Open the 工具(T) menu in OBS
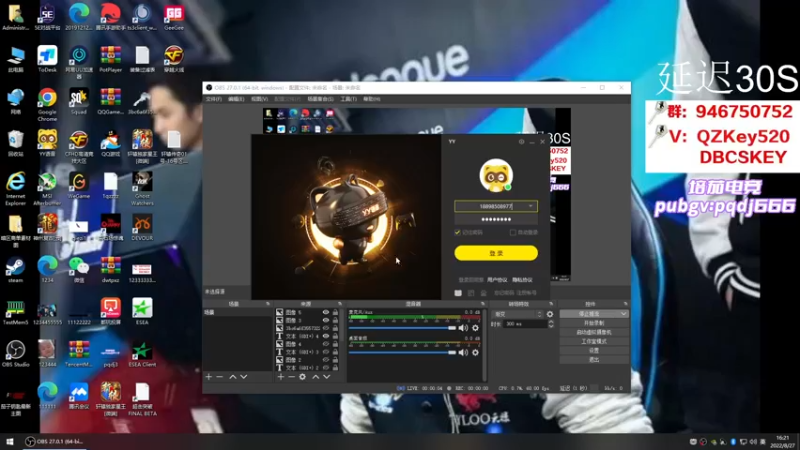Image resolution: width=800 pixels, height=450 pixels. click(348, 99)
